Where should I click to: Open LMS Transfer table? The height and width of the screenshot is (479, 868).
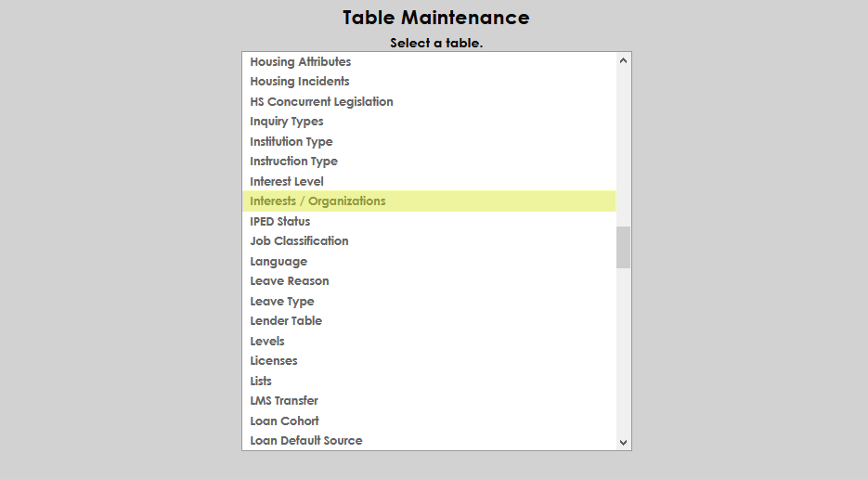(x=284, y=401)
